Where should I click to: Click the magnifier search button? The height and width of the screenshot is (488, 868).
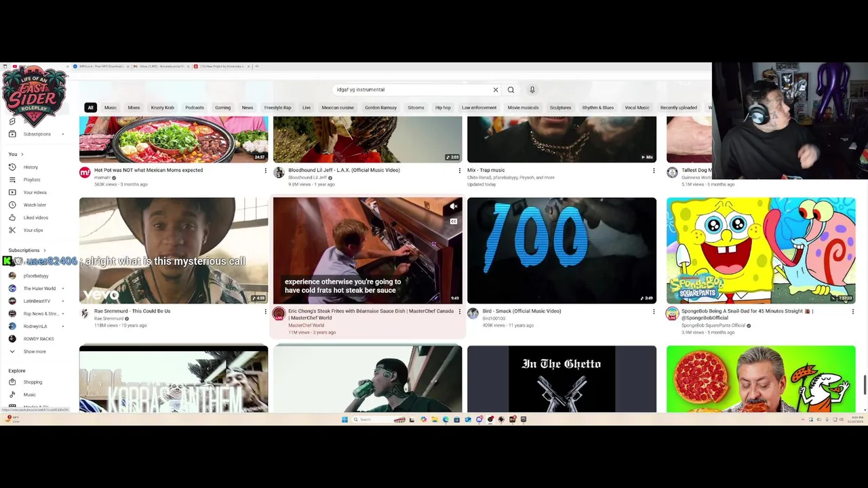511,89
